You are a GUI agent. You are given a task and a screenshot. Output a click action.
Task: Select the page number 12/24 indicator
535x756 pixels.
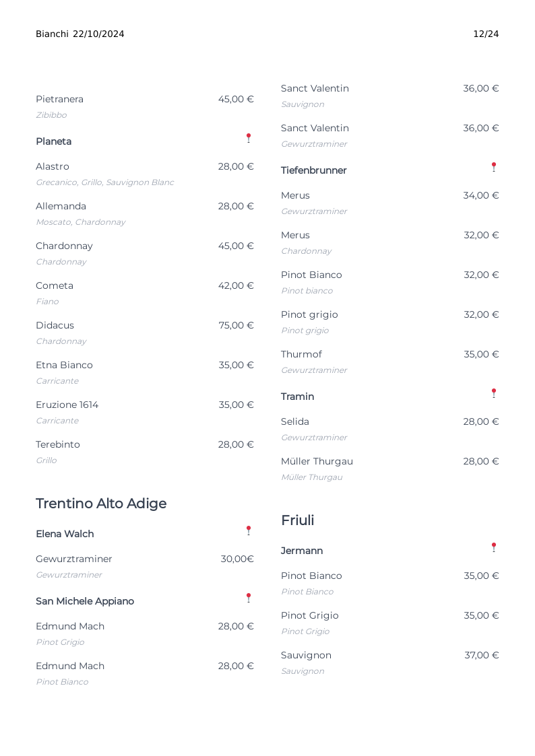pos(486,34)
